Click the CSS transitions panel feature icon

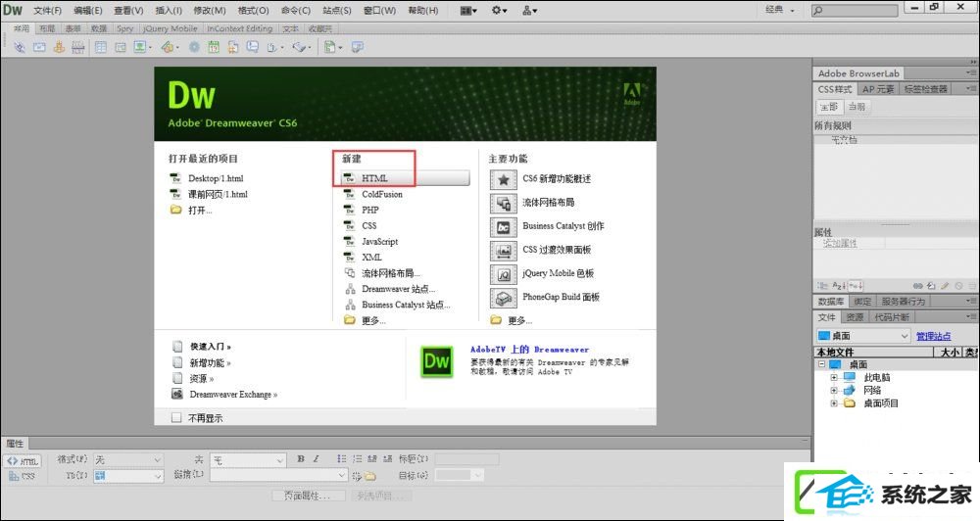tap(503, 251)
